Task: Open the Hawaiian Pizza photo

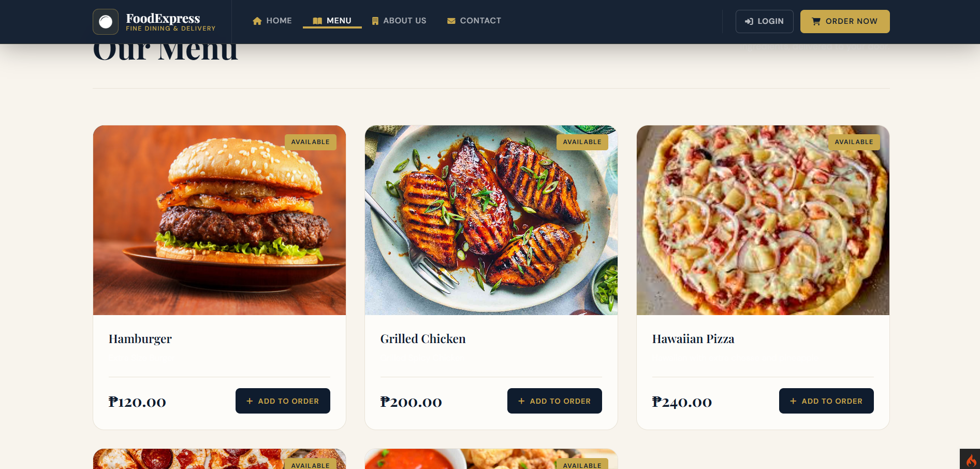Action: (x=763, y=220)
